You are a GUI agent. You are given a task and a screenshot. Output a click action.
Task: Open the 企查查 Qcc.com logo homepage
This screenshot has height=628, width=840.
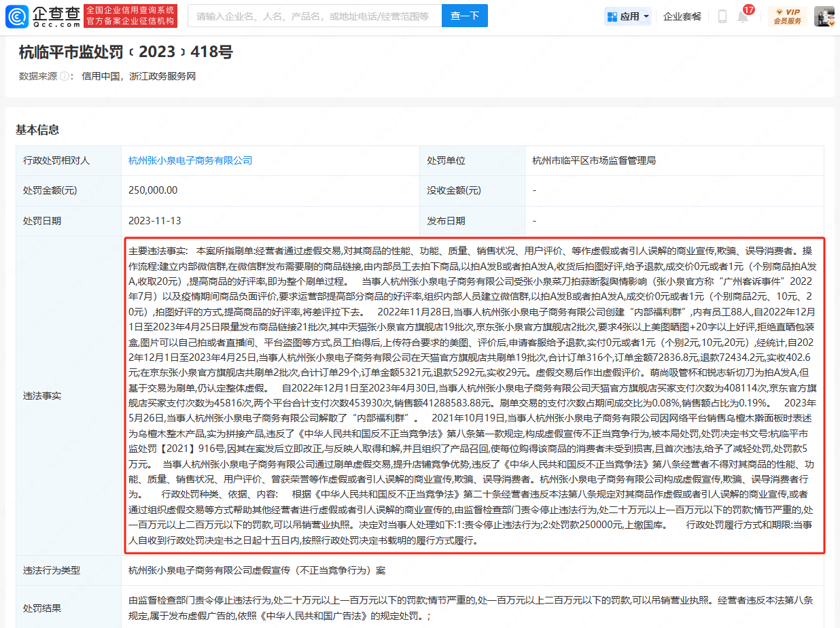[x=42, y=16]
